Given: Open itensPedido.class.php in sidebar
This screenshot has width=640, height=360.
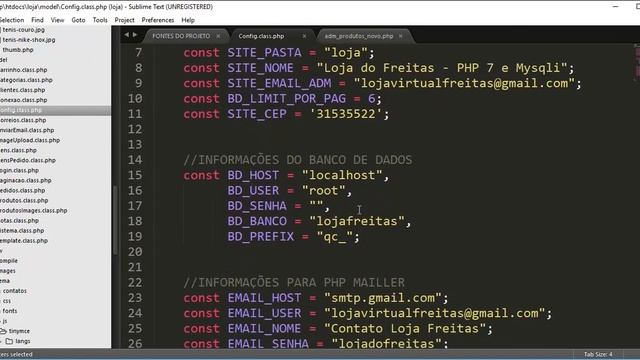Looking at the screenshot, I should click(28, 160).
